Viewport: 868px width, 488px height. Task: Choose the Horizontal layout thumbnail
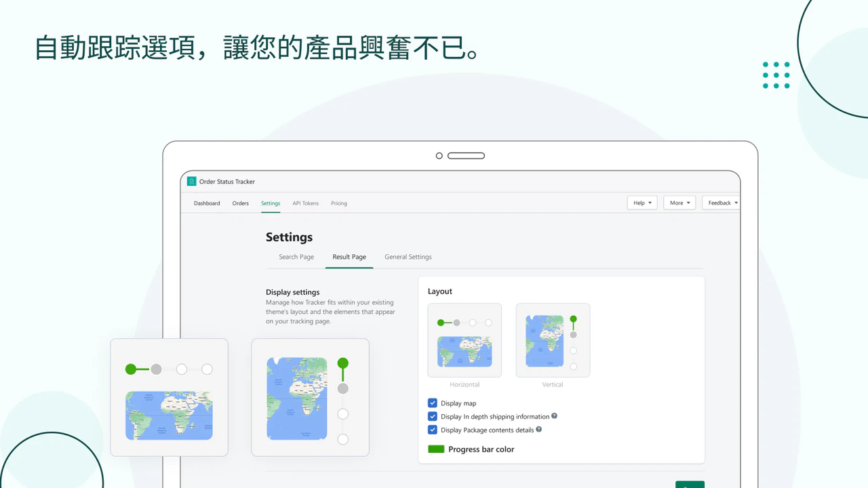click(x=465, y=340)
